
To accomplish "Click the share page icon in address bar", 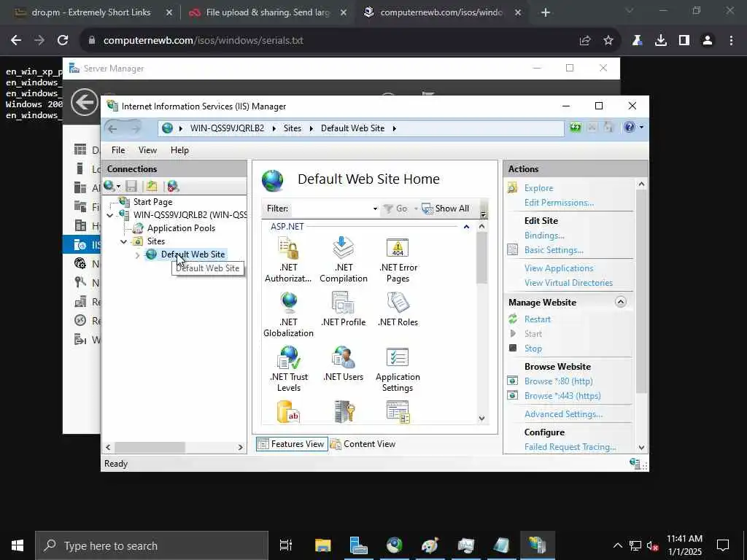I will point(585,41).
